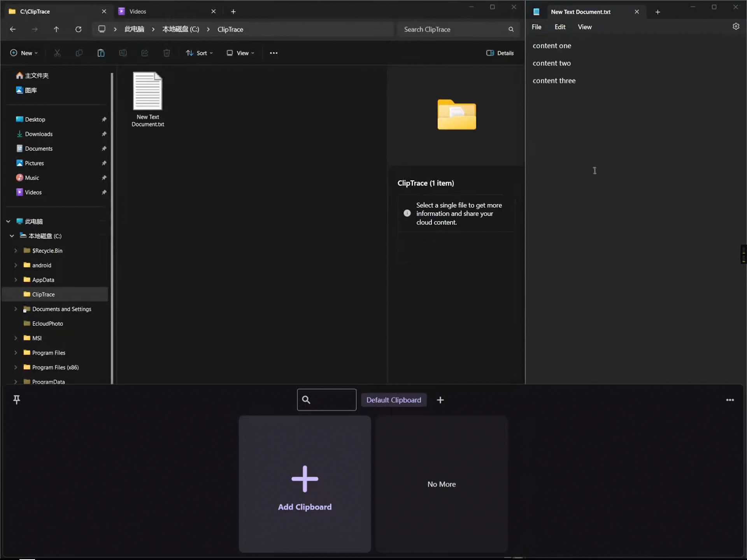Switch to the C:\ClipTrace tab
747x560 pixels.
click(x=58, y=12)
